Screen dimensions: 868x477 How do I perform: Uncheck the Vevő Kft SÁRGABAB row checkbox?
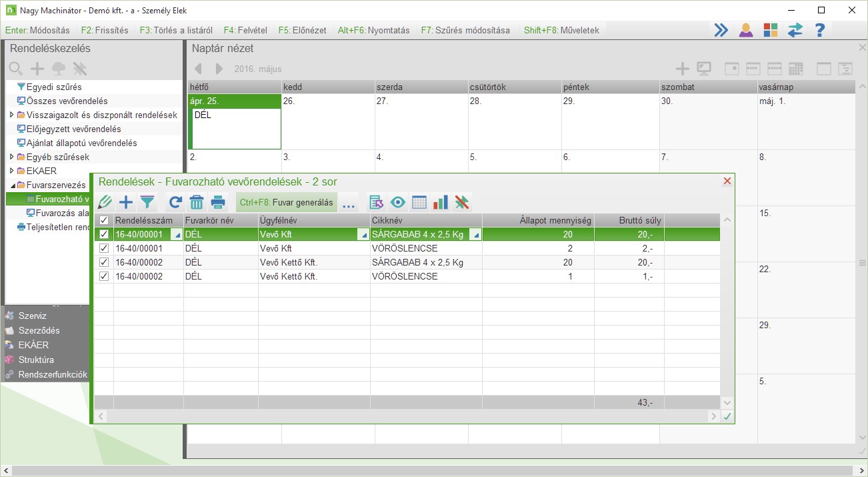[103, 234]
